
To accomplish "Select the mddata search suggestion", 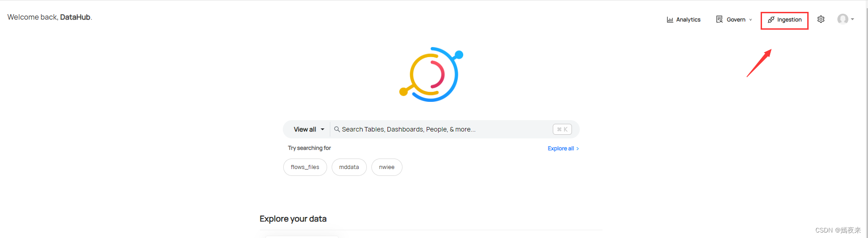I will click(349, 167).
